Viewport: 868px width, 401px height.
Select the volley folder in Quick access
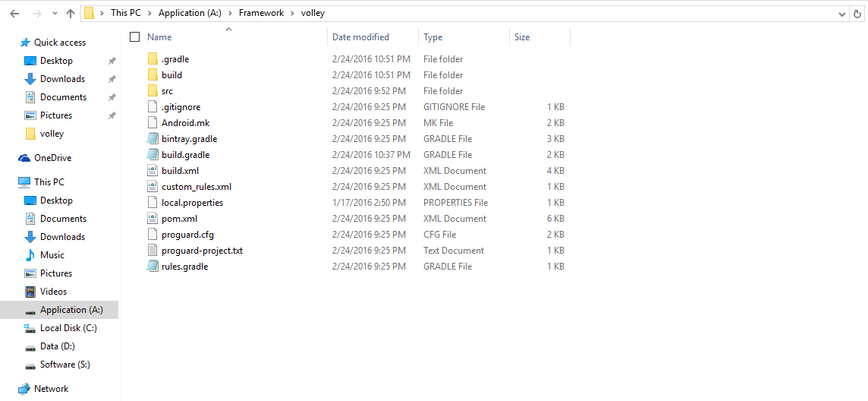pos(52,134)
